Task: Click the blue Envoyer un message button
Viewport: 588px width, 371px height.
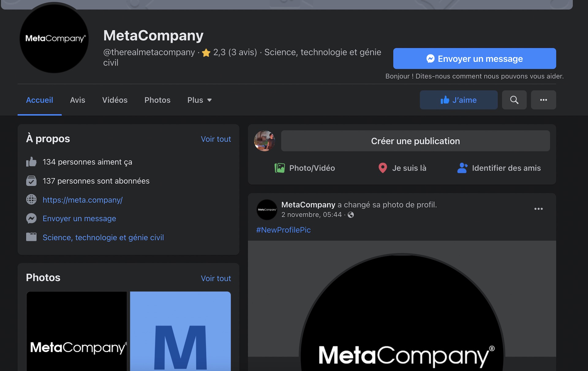Action: 474,59
